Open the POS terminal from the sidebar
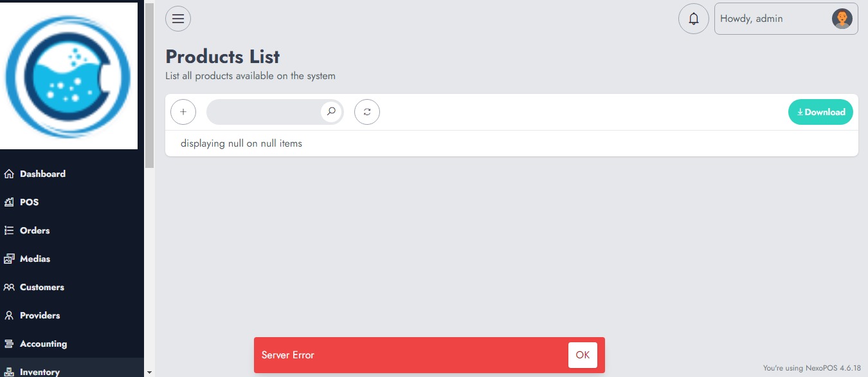The image size is (868, 377). pos(29,202)
